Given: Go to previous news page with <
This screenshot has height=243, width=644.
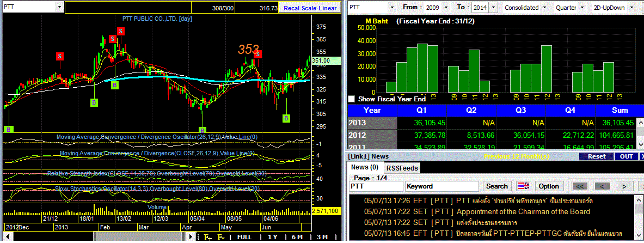Looking at the screenshot, I should [x=602, y=186].
